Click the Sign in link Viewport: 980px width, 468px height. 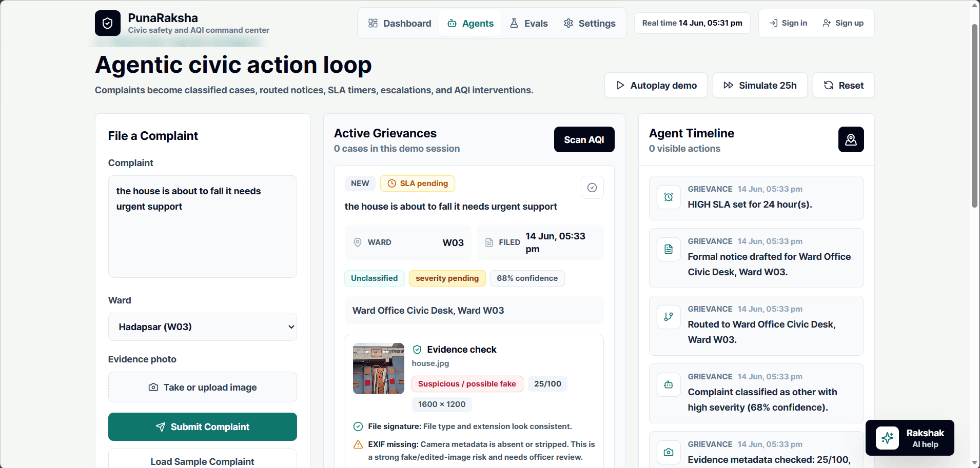tap(789, 23)
